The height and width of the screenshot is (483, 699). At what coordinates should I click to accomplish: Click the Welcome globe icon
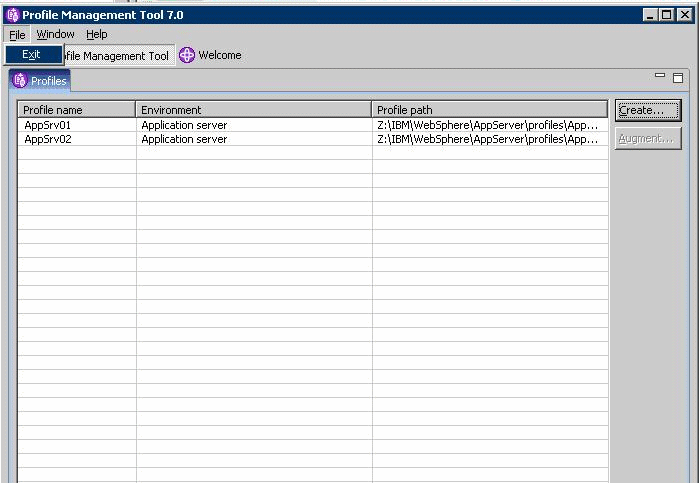pos(186,56)
